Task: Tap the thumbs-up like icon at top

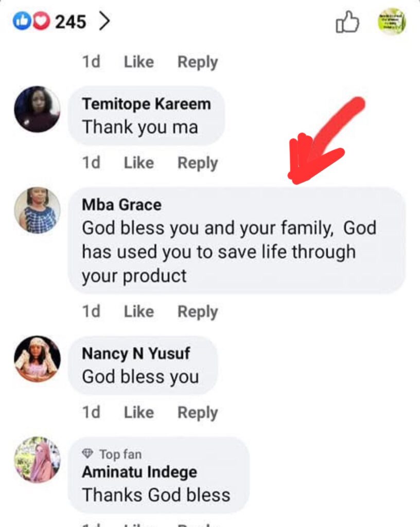Action: point(347,23)
